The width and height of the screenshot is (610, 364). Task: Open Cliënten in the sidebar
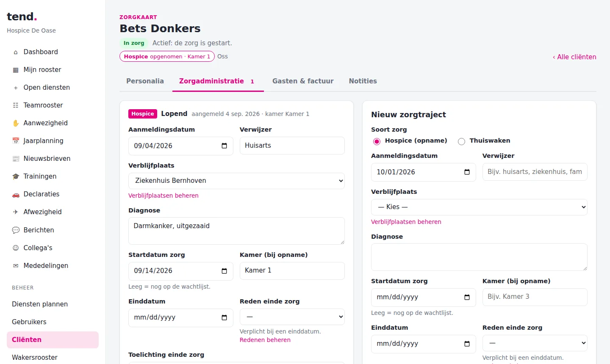tap(53, 340)
